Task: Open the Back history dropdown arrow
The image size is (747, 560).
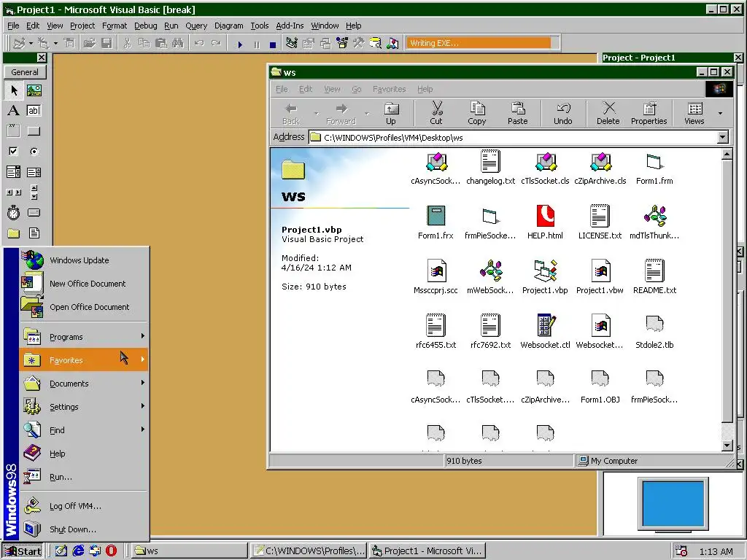Action: pos(317,113)
